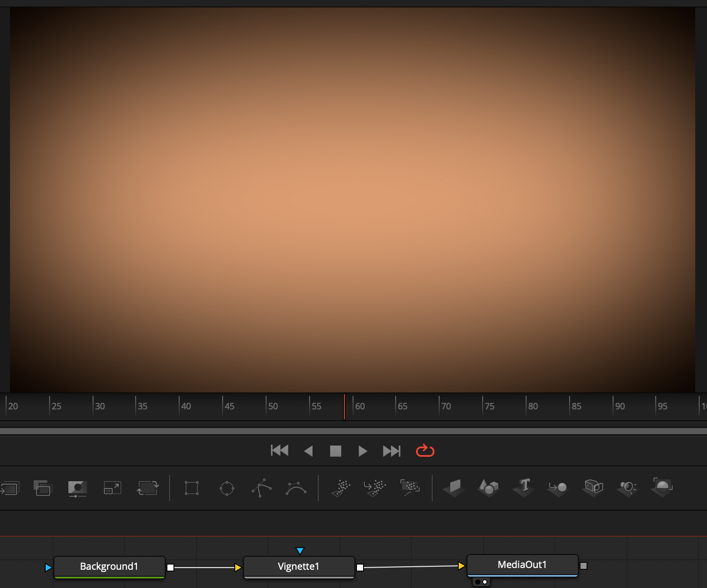Image resolution: width=707 pixels, height=588 pixels.
Task: Jump to the first frame
Action: point(280,451)
